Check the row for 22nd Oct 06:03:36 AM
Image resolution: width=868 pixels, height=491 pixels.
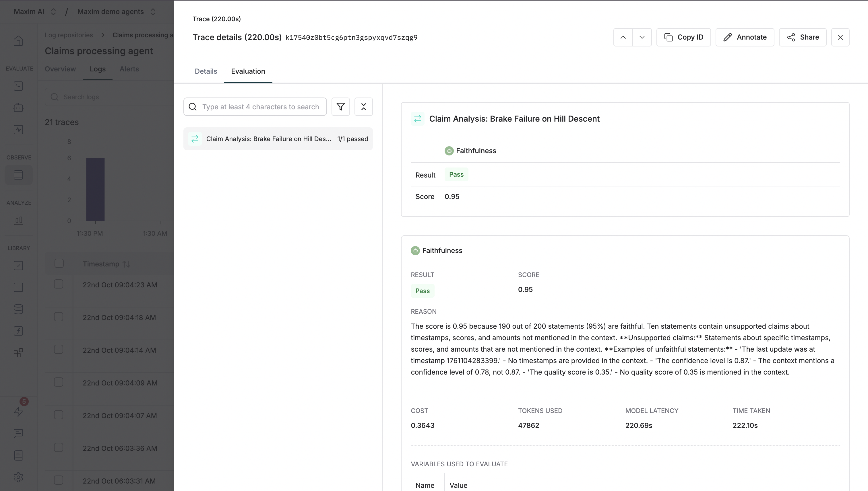(59, 447)
